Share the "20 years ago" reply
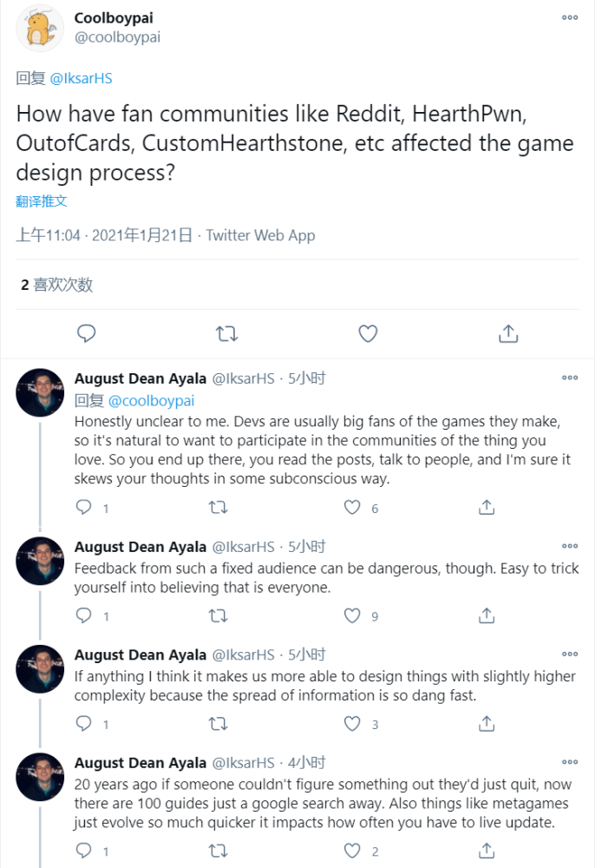The width and height of the screenshot is (595, 868). point(487,852)
